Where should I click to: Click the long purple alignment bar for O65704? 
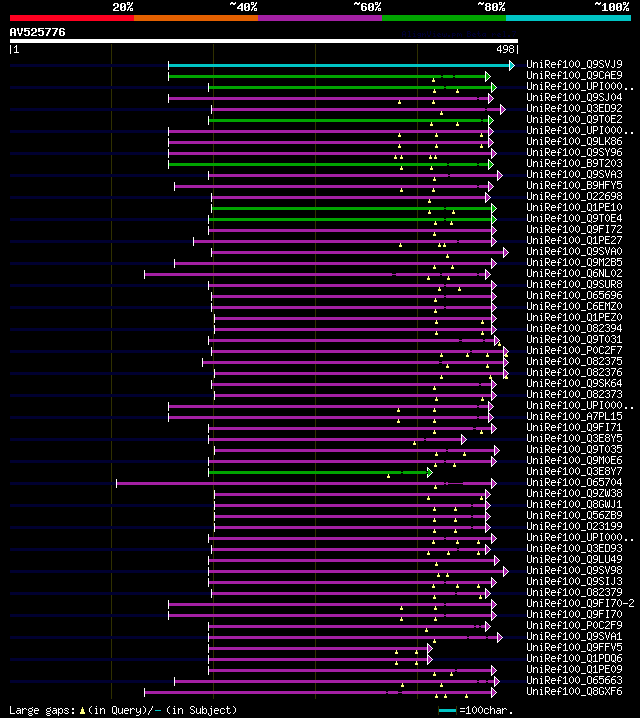click(304, 483)
